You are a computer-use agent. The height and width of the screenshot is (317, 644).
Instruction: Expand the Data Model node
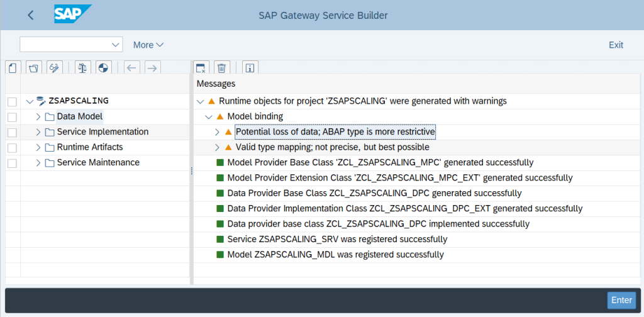tap(38, 117)
